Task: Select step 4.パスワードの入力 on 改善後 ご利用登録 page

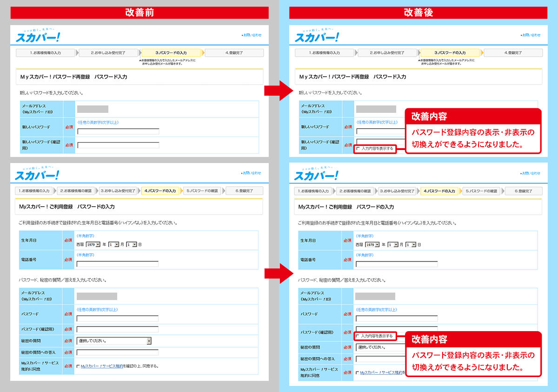Action: tap(439, 191)
